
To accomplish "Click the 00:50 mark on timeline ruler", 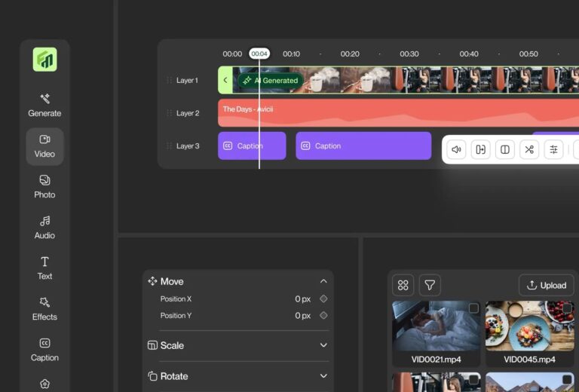I will [528, 54].
